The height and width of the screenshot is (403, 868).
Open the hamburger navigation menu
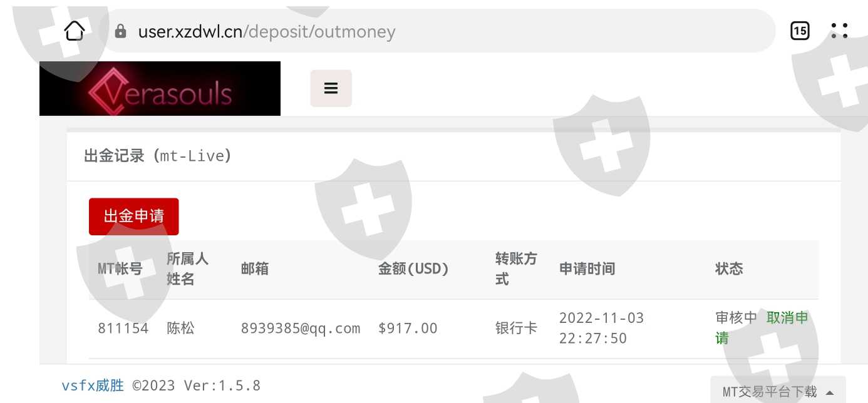pos(331,88)
